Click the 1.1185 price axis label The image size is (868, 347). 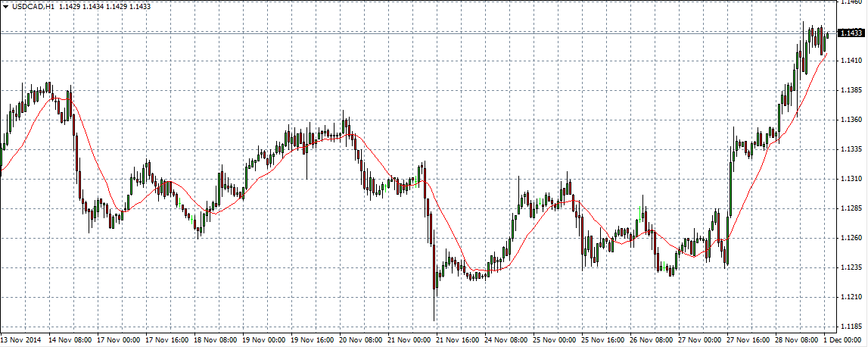(x=851, y=327)
